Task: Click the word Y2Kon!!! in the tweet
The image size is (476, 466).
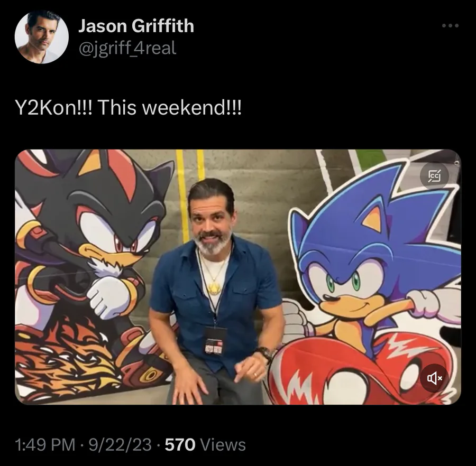Action: tap(54, 107)
